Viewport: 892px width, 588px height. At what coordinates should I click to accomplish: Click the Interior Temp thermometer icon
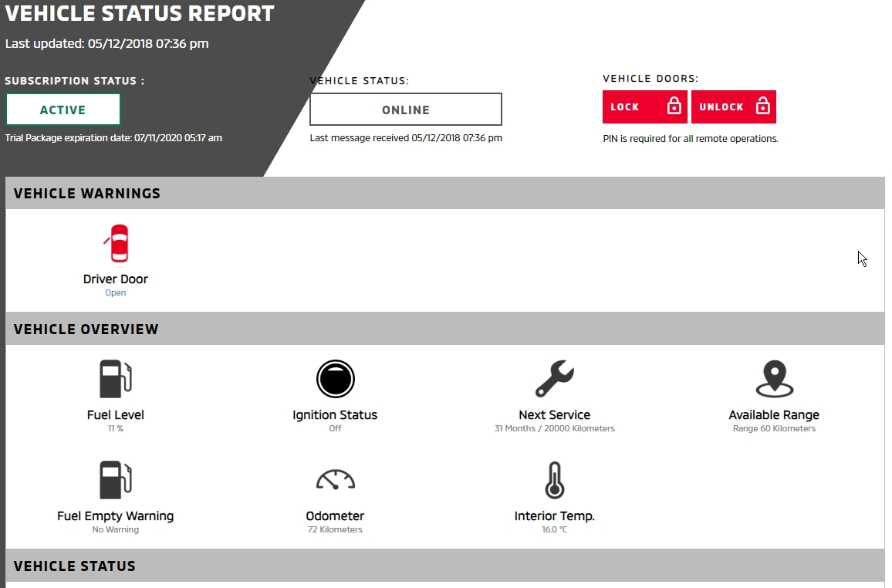555,480
